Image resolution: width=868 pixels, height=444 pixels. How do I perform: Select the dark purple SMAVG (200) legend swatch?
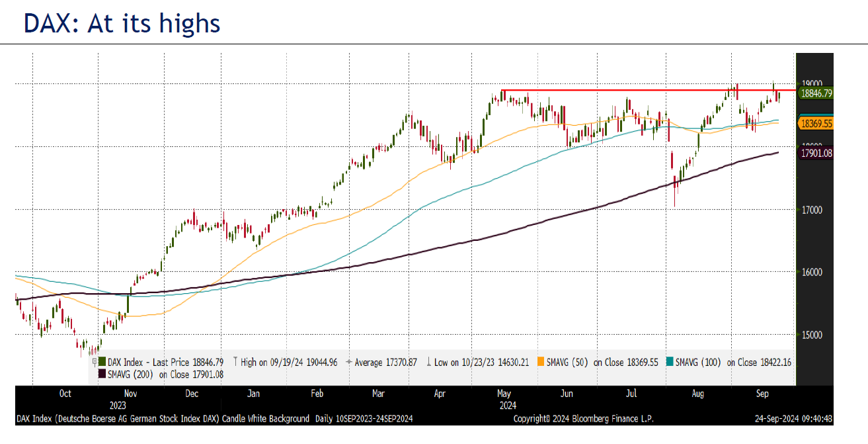point(102,374)
